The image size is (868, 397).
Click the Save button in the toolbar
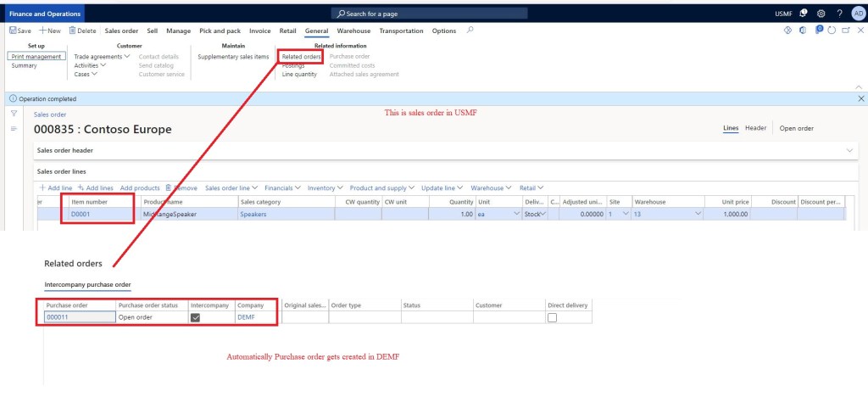coord(20,31)
